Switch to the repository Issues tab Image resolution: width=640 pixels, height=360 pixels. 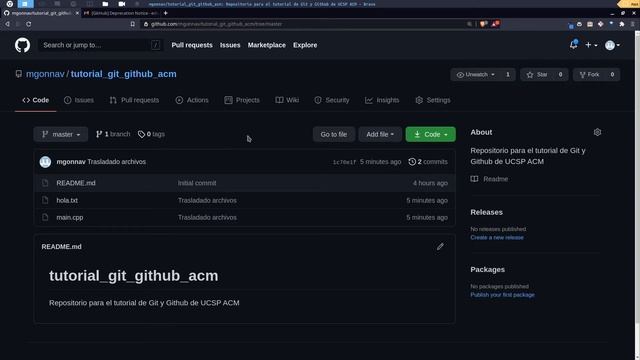(79, 100)
